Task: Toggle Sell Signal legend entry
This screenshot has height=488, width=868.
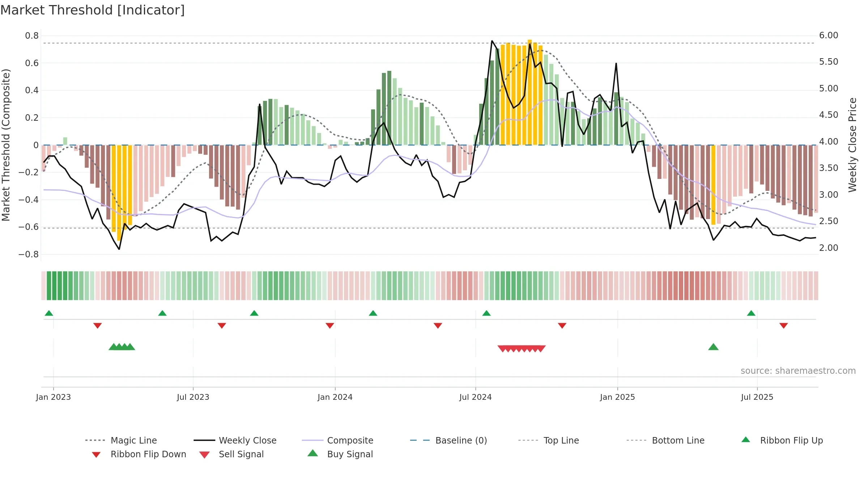Action: coord(231,454)
